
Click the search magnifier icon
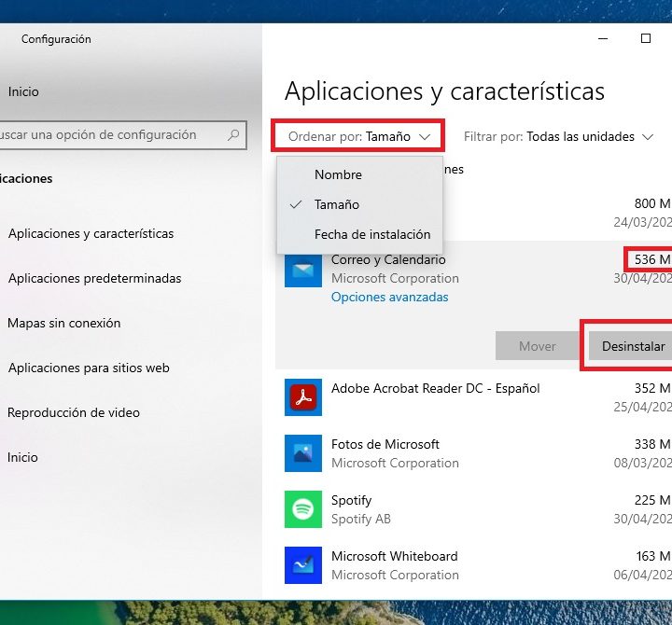click(x=233, y=135)
